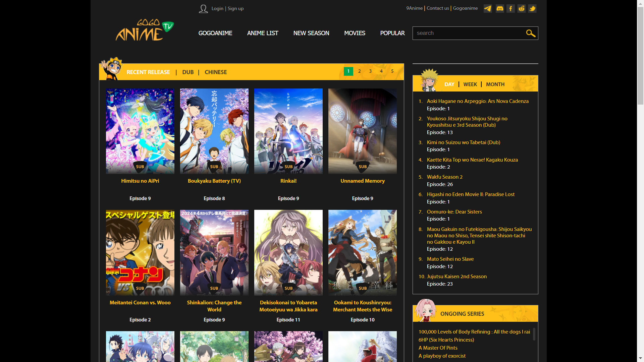Open the Twitter social icon

(x=532, y=8)
